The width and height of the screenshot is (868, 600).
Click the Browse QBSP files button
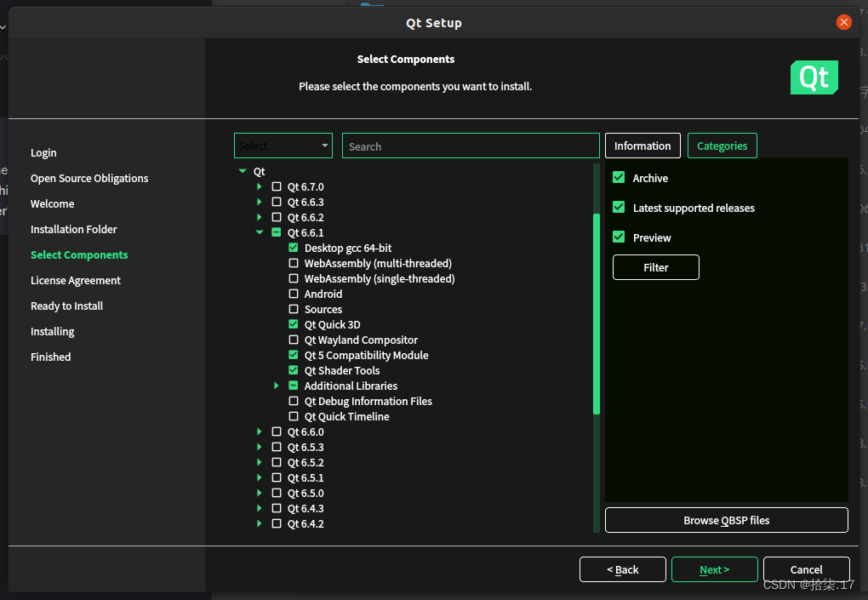click(726, 519)
